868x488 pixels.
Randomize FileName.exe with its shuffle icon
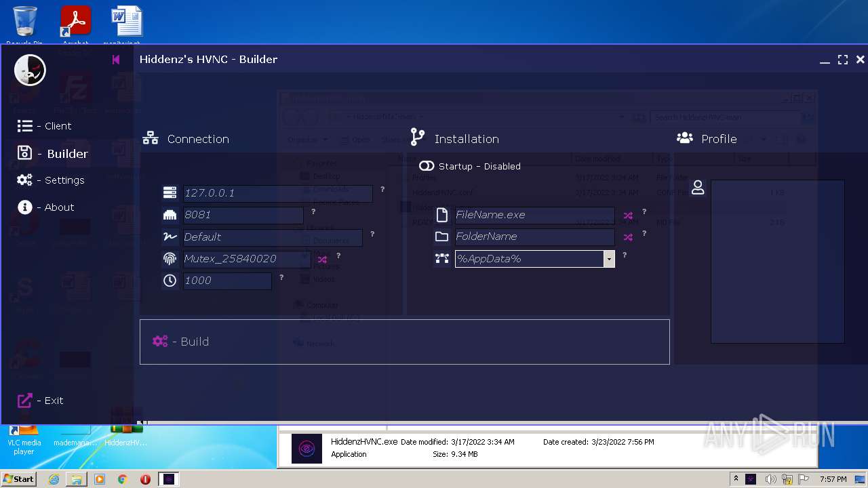click(628, 216)
